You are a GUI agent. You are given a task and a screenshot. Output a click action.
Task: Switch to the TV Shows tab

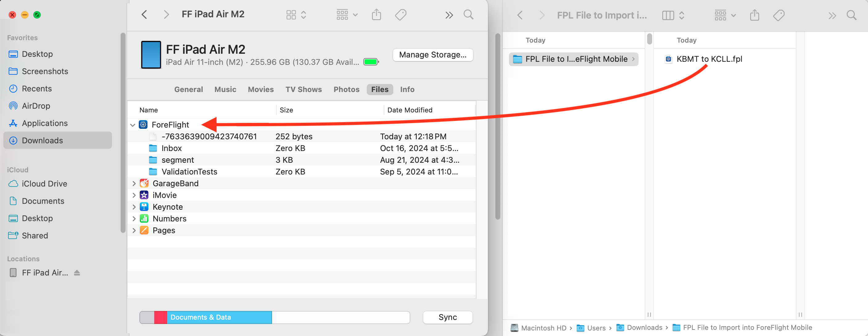pyautogui.click(x=303, y=89)
